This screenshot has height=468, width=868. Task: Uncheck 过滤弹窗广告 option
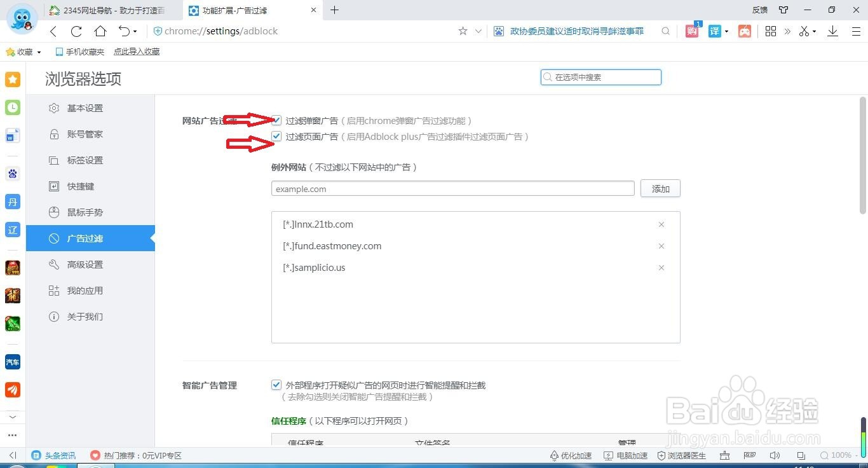coord(276,120)
